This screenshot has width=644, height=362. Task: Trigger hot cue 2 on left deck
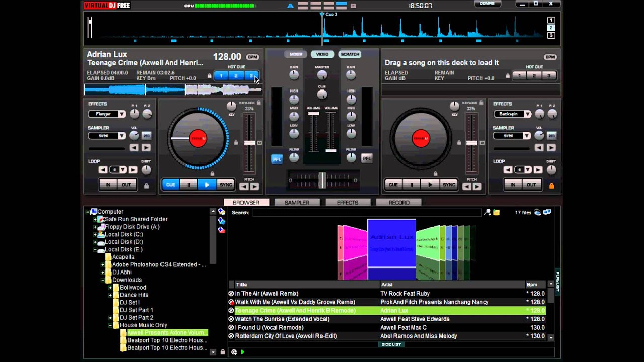[x=236, y=76]
